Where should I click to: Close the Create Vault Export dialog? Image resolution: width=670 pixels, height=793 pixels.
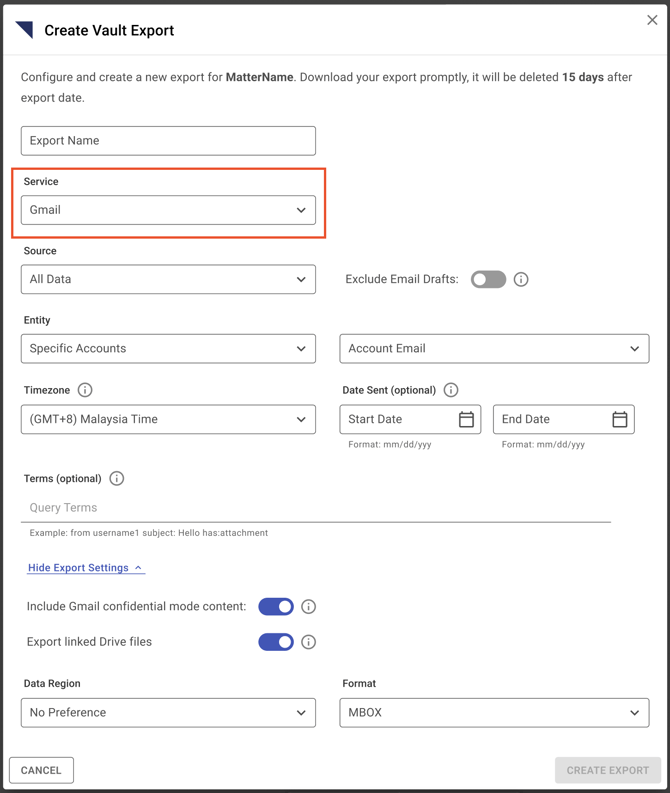652,20
